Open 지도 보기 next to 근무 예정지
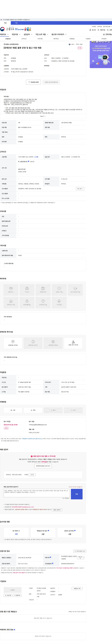Screen dimensions: 112x644 (x=80, y=189)
